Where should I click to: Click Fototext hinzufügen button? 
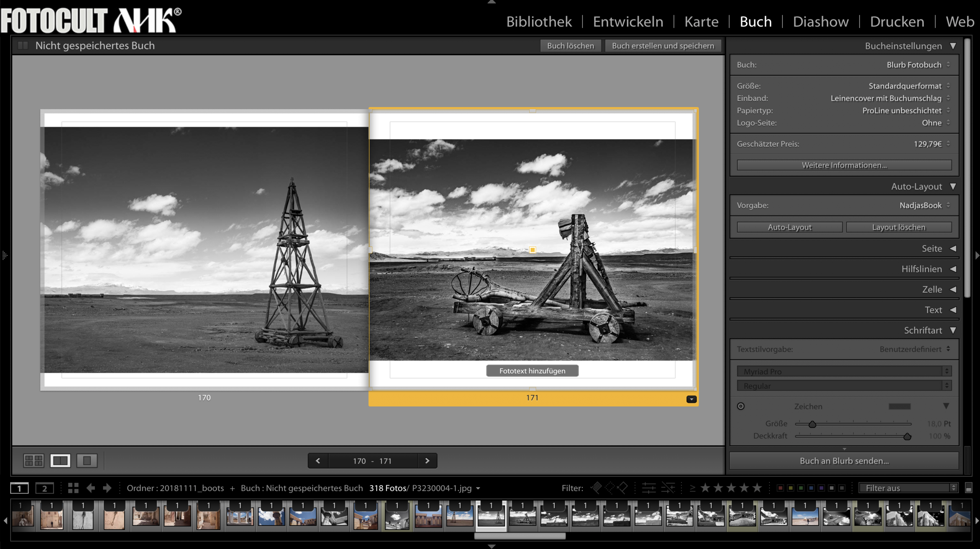(x=532, y=371)
